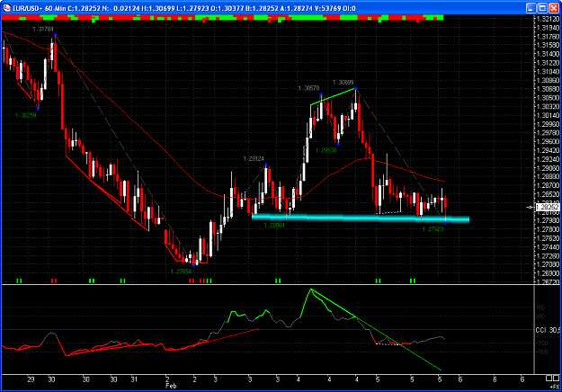The width and height of the screenshot is (562, 392).
Task: Click the current price marker 1.28252 on axis
Action: [548, 207]
